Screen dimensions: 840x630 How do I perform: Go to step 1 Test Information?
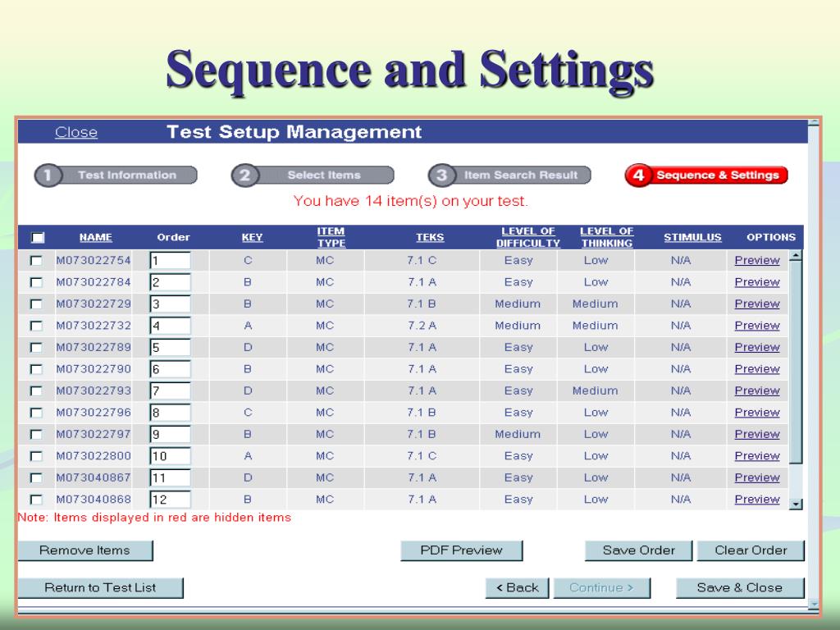(x=116, y=176)
